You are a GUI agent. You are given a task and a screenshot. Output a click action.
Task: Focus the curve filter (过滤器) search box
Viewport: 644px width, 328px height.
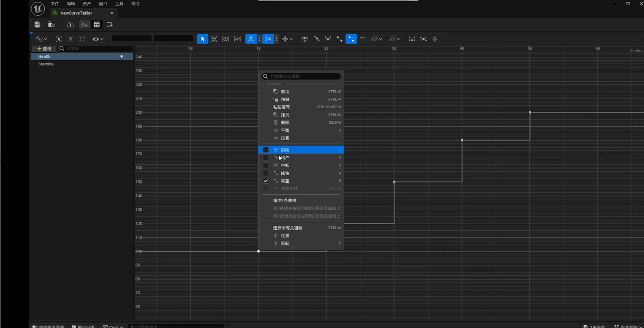[96, 49]
